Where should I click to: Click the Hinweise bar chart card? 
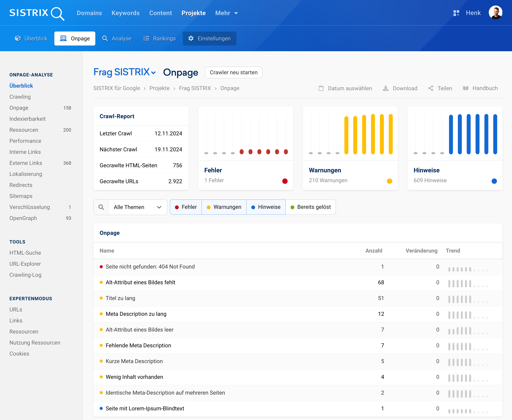pyautogui.click(x=455, y=148)
